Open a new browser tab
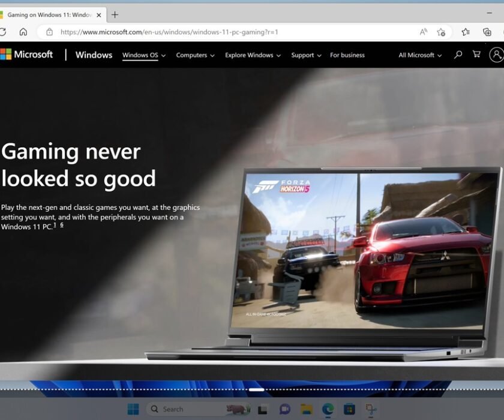This screenshot has width=504, height=420. [x=115, y=14]
